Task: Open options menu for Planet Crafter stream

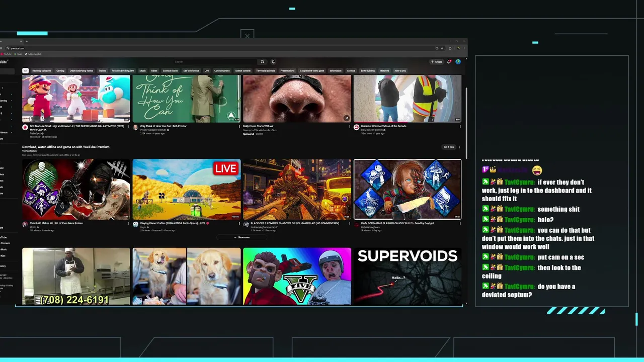Action: 239,224
